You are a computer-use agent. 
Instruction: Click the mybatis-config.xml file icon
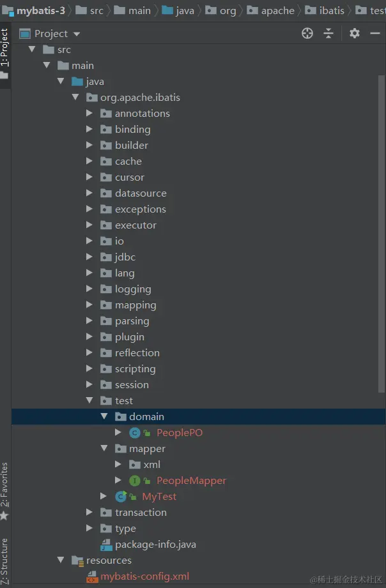[92, 577]
